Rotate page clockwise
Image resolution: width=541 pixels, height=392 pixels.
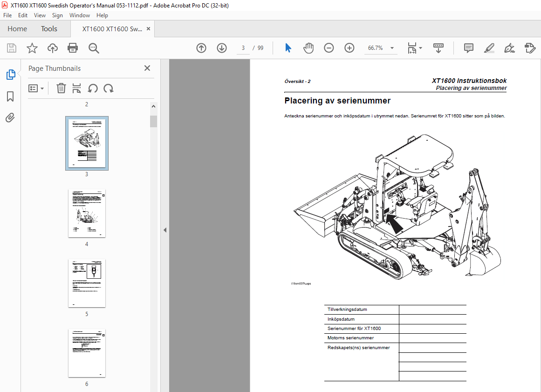click(x=108, y=89)
